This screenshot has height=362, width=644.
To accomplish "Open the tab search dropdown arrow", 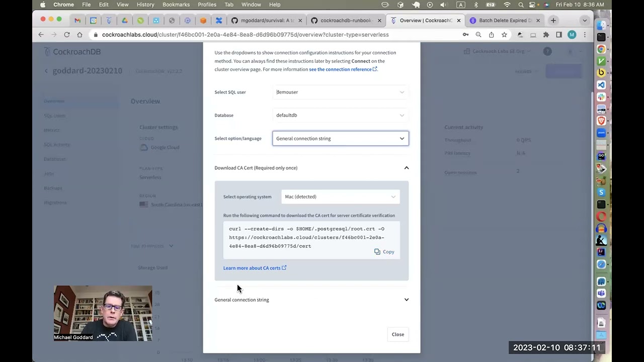I will (584, 21).
